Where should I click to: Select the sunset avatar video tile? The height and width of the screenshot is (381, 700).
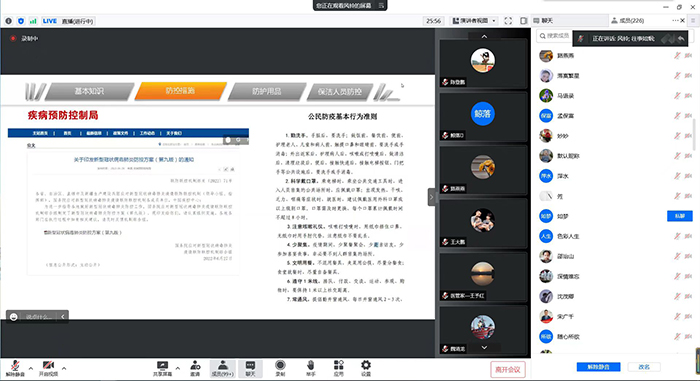tap(483, 277)
